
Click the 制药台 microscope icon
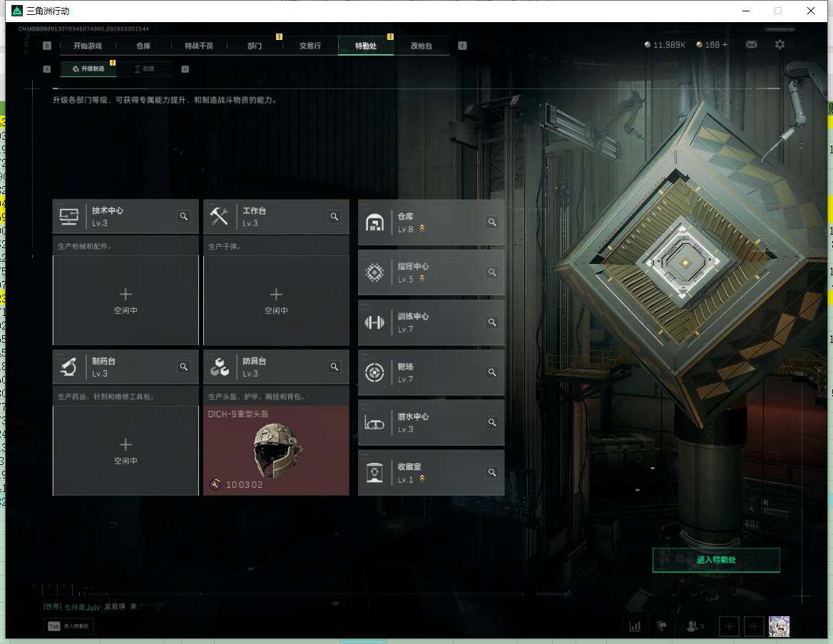(x=69, y=367)
